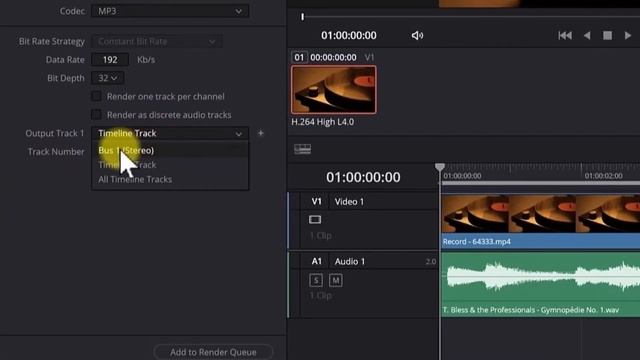The image size is (640, 360).
Task: Click Add to Render Queue button
Action: click(213, 352)
